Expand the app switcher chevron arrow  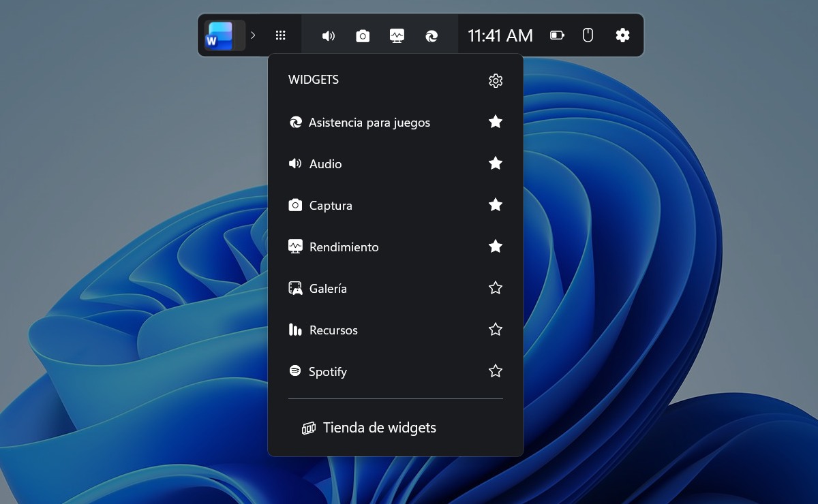(x=253, y=35)
